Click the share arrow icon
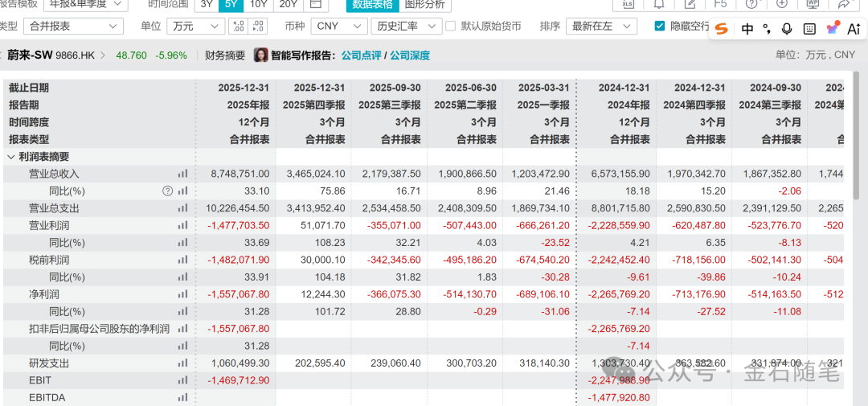 click(x=844, y=3)
